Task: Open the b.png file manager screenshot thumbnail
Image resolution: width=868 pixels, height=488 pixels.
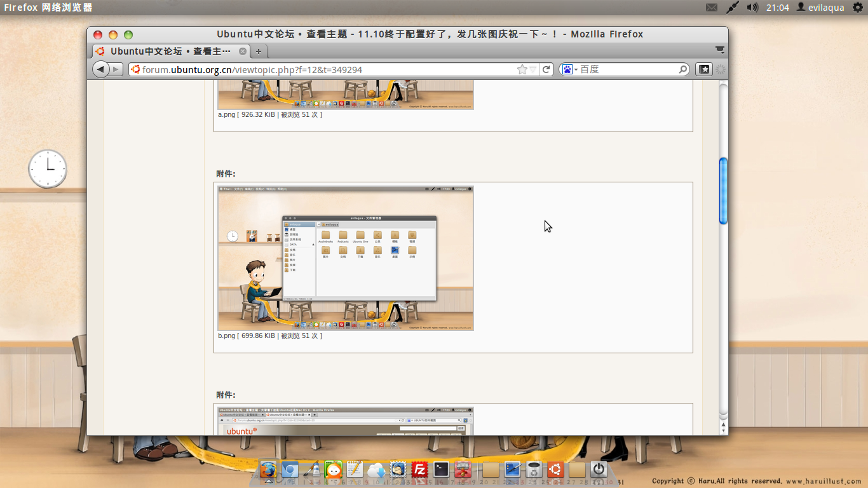Action: point(346,258)
